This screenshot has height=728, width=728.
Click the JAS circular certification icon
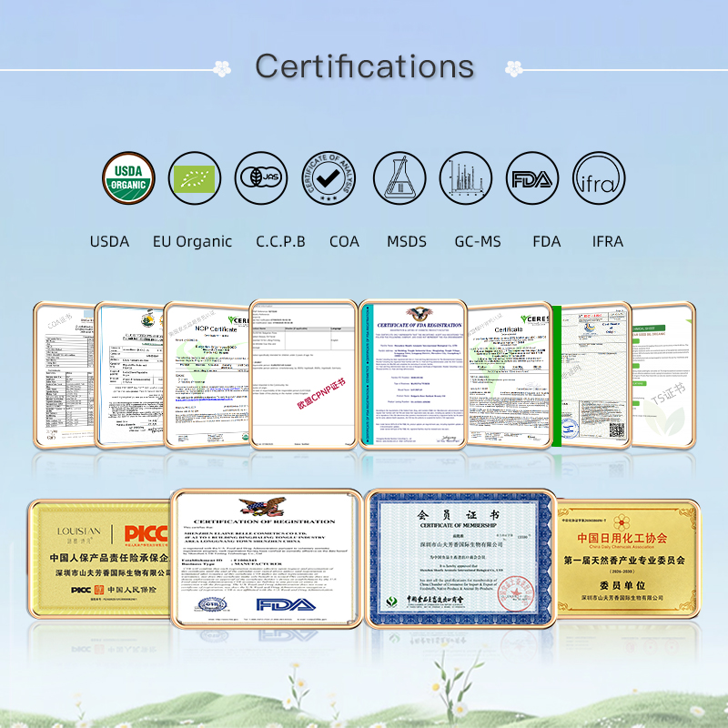[x=261, y=177]
